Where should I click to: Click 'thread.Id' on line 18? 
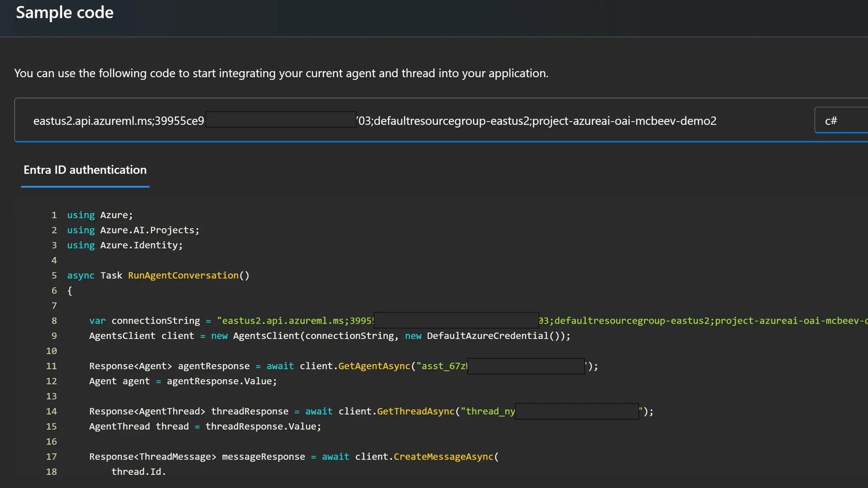136,472
